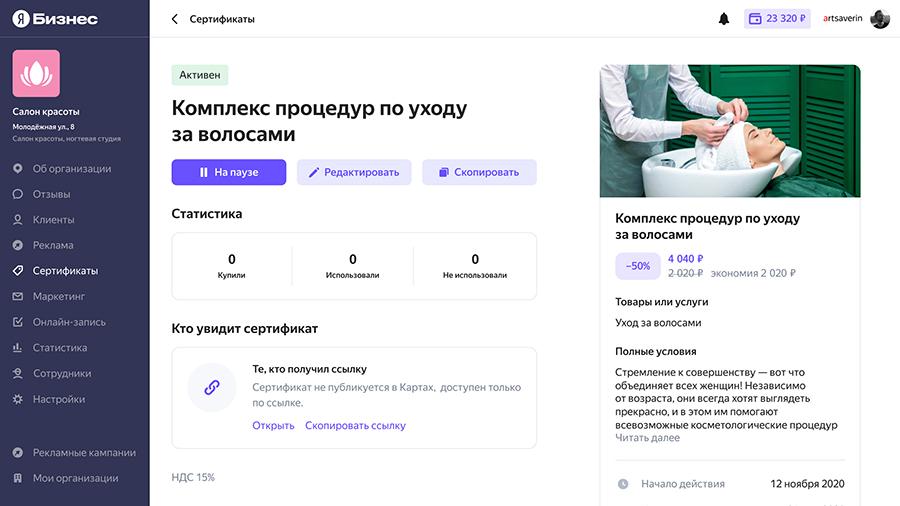Image resolution: width=900 pixels, height=506 pixels.
Task: Click the –50% discount badge
Action: [x=637, y=266]
